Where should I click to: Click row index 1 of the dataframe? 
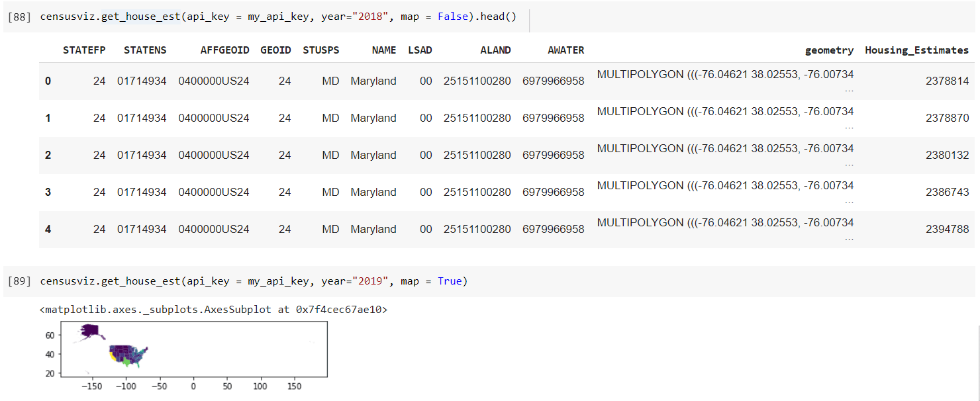(48, 118)
